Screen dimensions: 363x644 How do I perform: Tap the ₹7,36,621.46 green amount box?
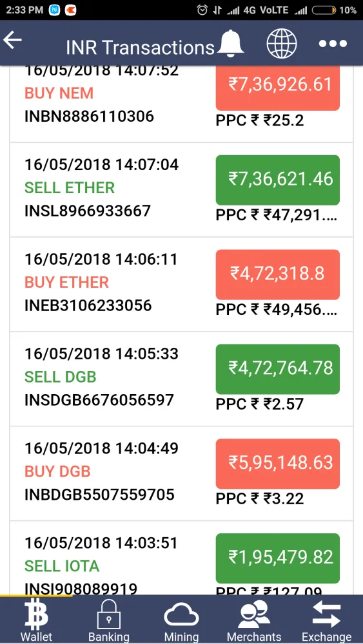[x=277, y=180]
